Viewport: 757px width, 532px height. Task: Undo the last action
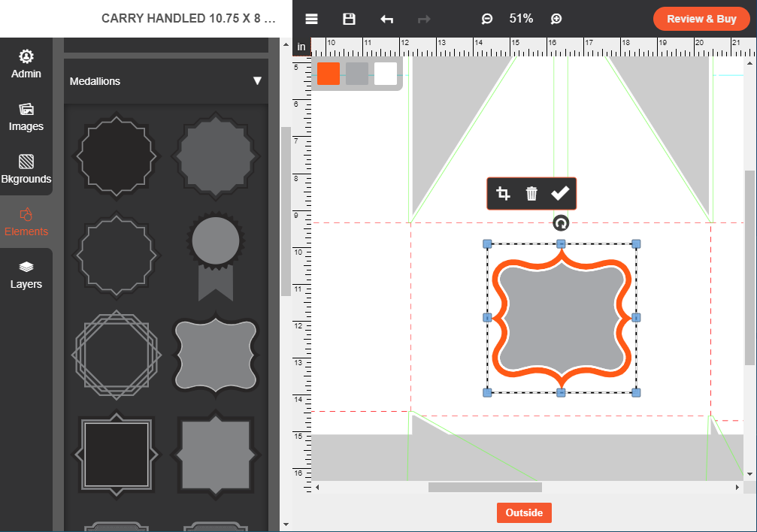point(386,19)
